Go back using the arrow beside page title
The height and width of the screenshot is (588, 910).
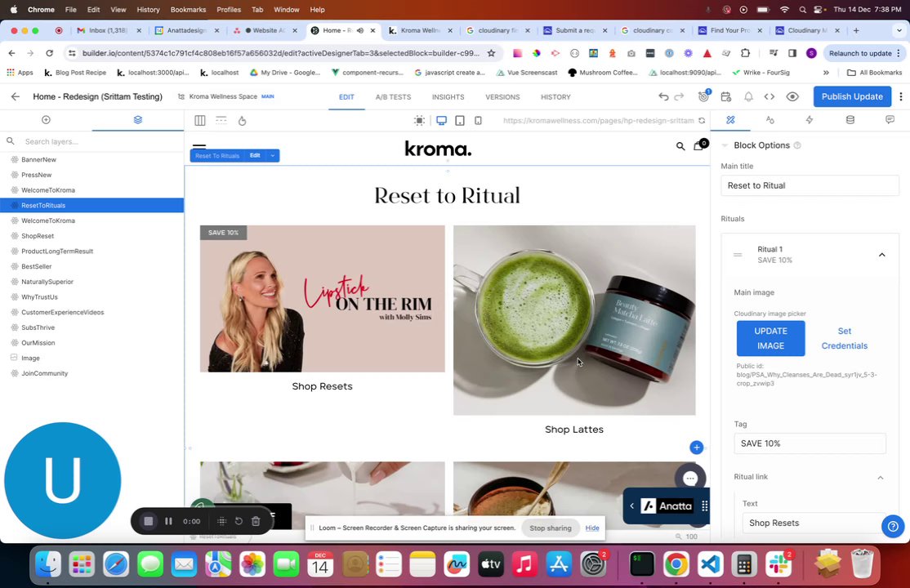tap(15, 97)
